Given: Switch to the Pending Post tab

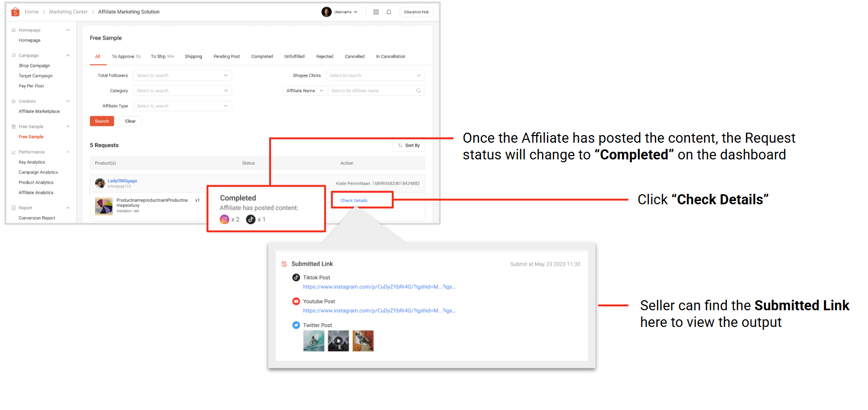Looking at the screenshot, I should click(227, 57).
